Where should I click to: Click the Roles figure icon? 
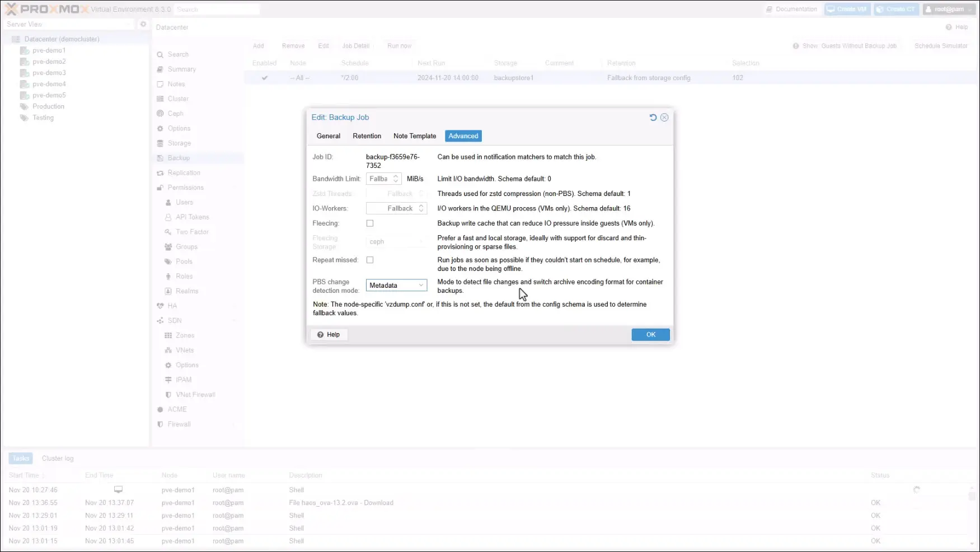point(168,277)
